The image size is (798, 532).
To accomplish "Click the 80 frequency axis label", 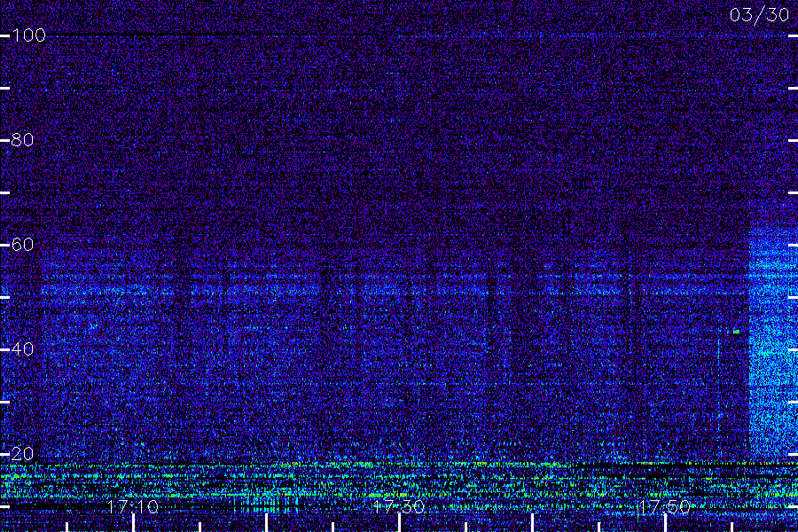I will 22,140.
